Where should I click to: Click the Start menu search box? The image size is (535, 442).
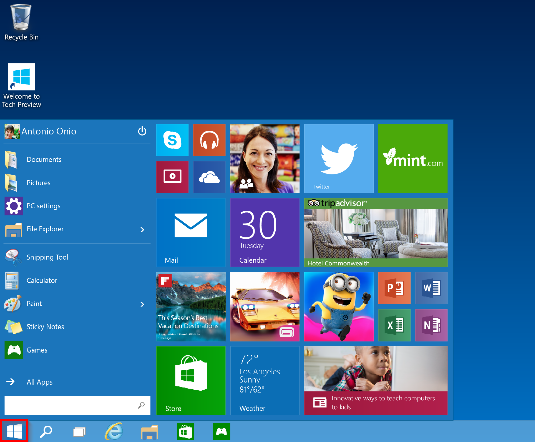coord(77,405)
